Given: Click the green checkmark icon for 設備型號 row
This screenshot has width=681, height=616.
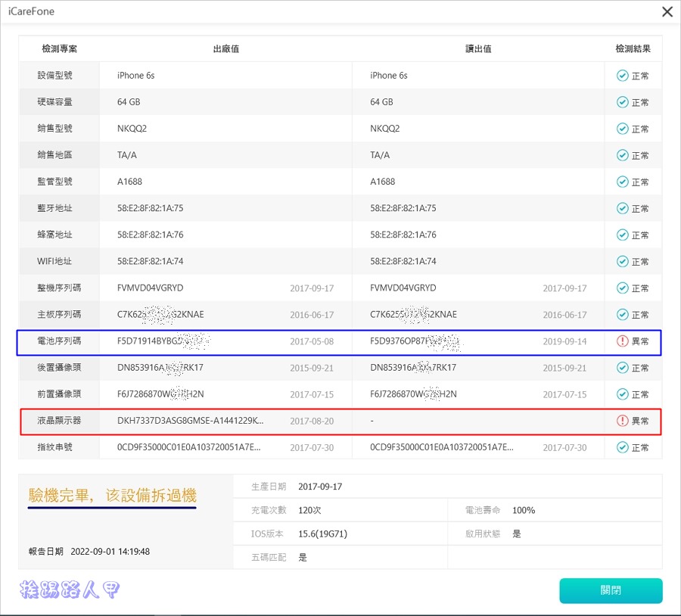Looking at the screenshot, I should (x=622, y=76).
